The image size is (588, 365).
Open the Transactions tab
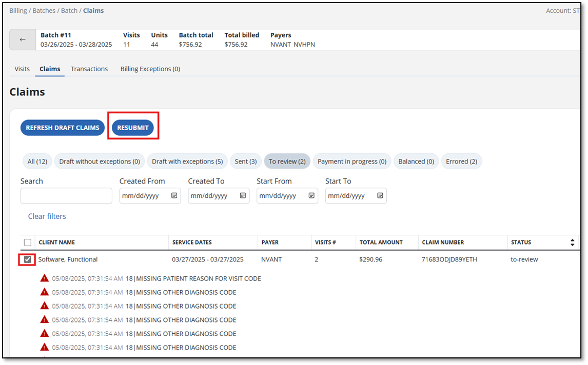[89, 69]
